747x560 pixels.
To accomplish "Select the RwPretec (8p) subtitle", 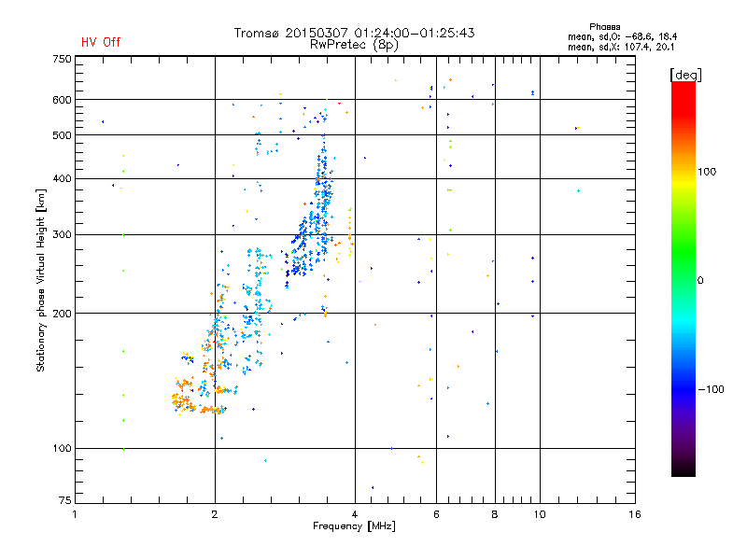I will click(x=354, y=44).
